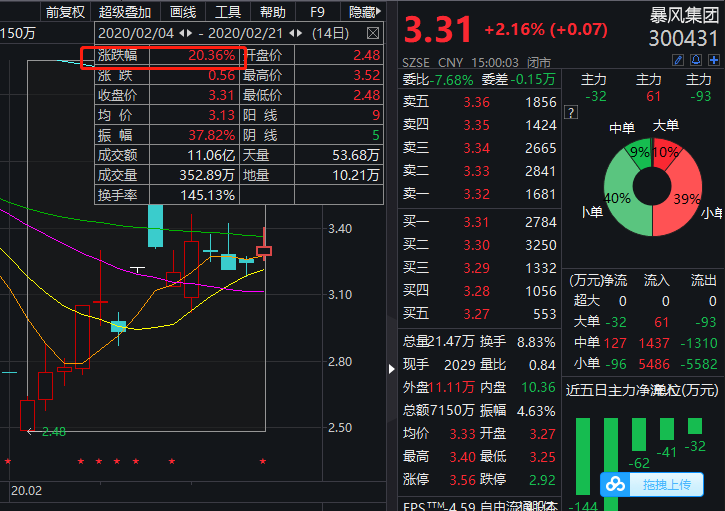Open the 前复权 menu
The width and height of the screenshot is (725, 511).
(66, 12)
